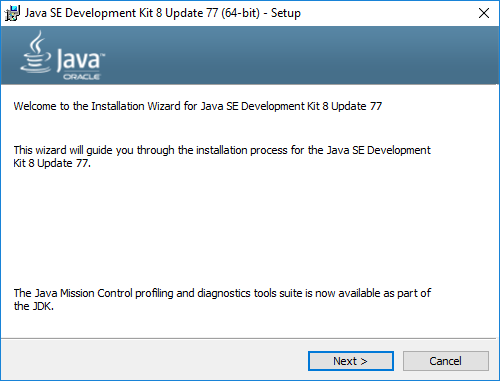Viewport: 500px width, 381px height.
Task: Close the Setup window with X
Action: [x=484, y=13]
